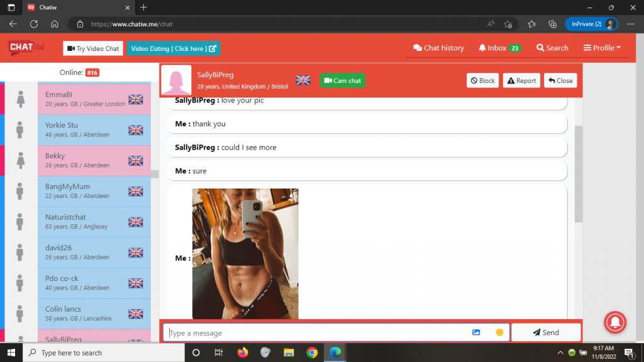
Task: Open the Search page
Action: (x=552, y=48)
